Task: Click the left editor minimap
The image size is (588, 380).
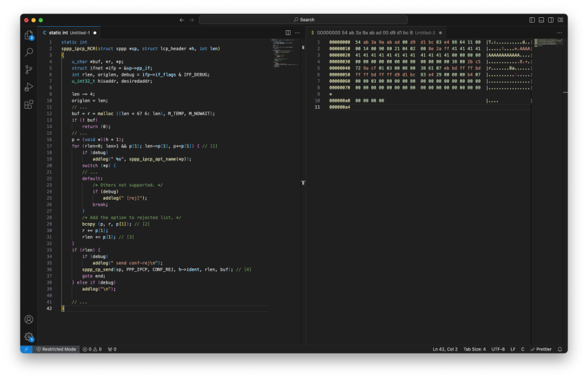Action: click(285, 54)
